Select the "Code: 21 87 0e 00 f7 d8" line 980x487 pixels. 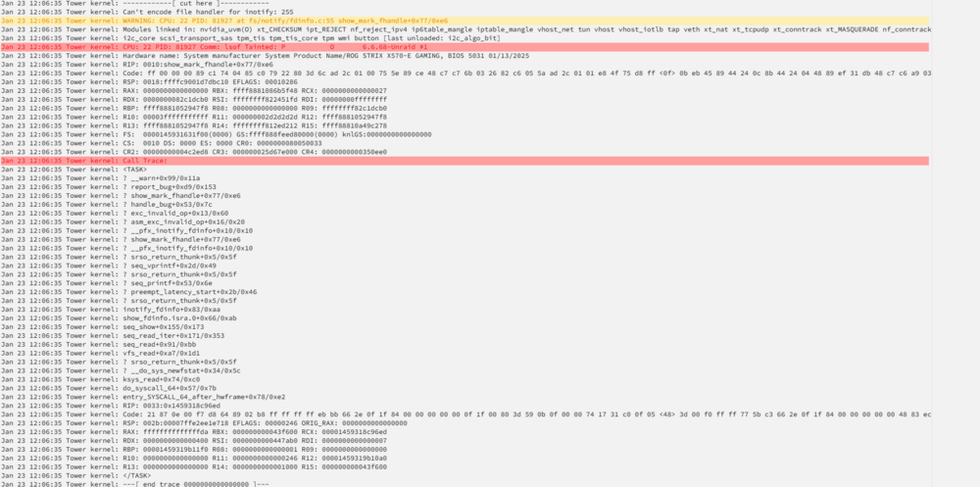465,414
